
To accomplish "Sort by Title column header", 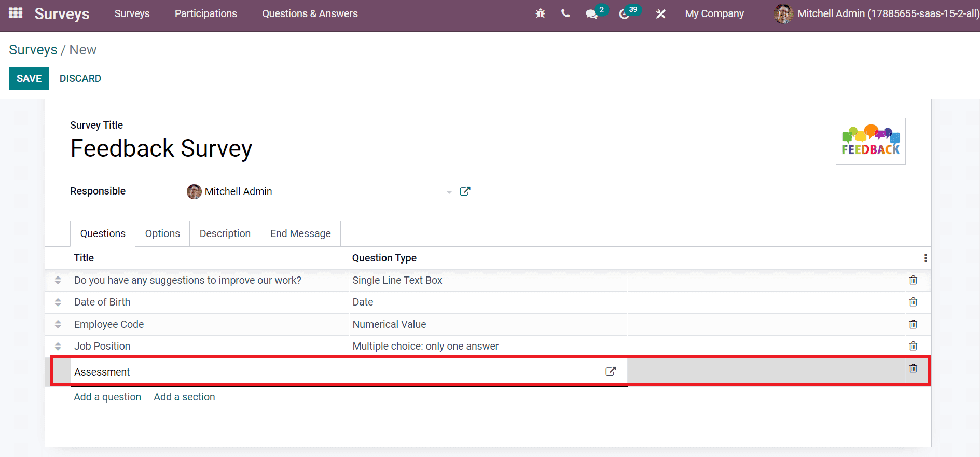I will click(84, 258).
